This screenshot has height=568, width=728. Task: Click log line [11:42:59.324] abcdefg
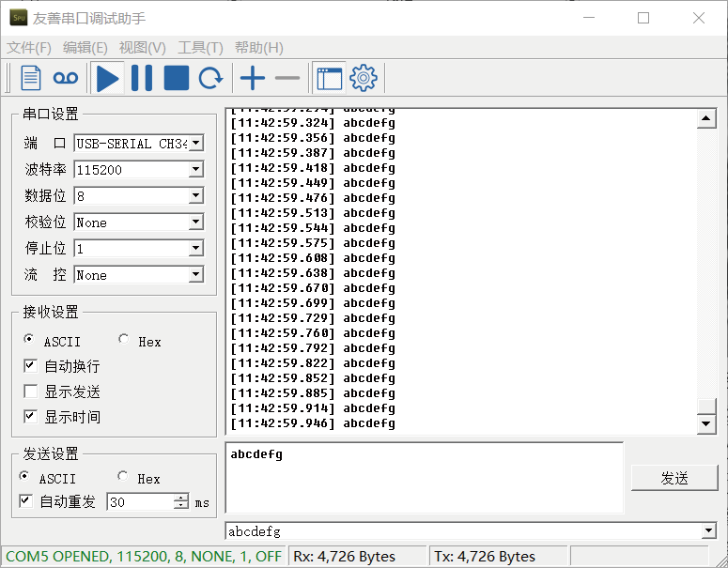click(x=313, y=123)
